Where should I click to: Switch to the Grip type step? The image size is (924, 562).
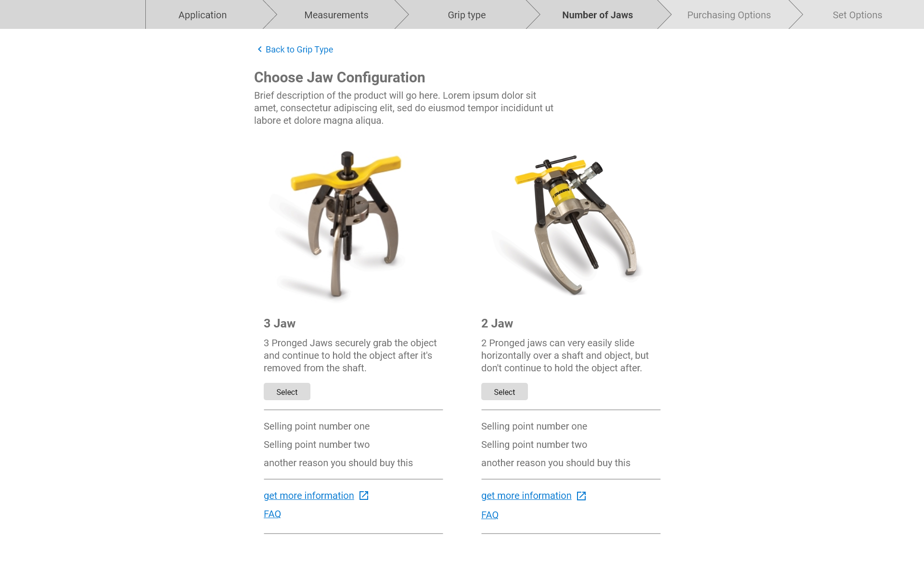466,15
